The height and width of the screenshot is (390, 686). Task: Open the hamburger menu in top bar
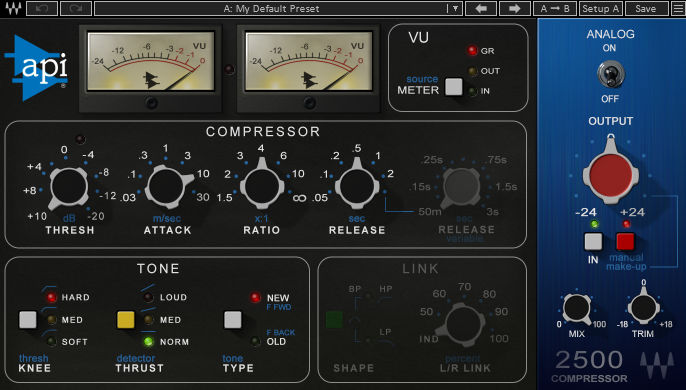pyautogui.click(x=679, y=8)
